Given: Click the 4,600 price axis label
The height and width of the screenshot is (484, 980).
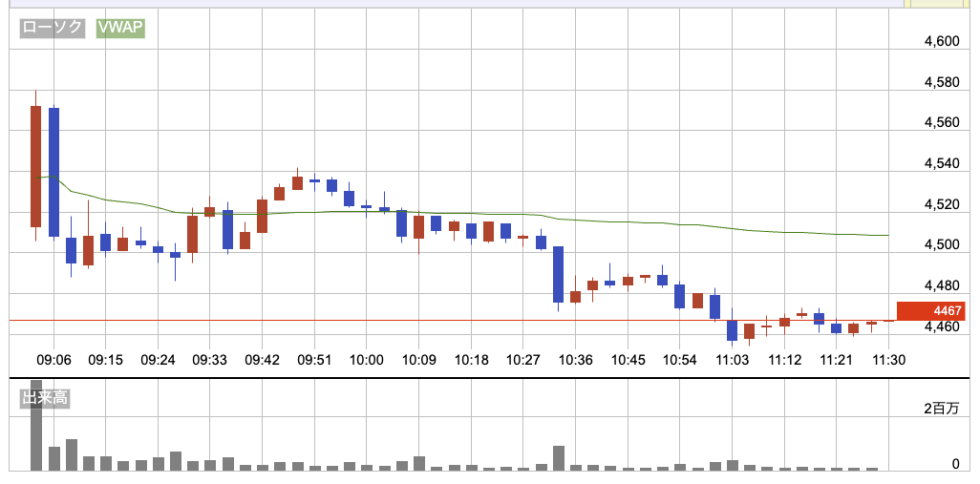Looking at the screenshot, I should click(x=942, y=42).
